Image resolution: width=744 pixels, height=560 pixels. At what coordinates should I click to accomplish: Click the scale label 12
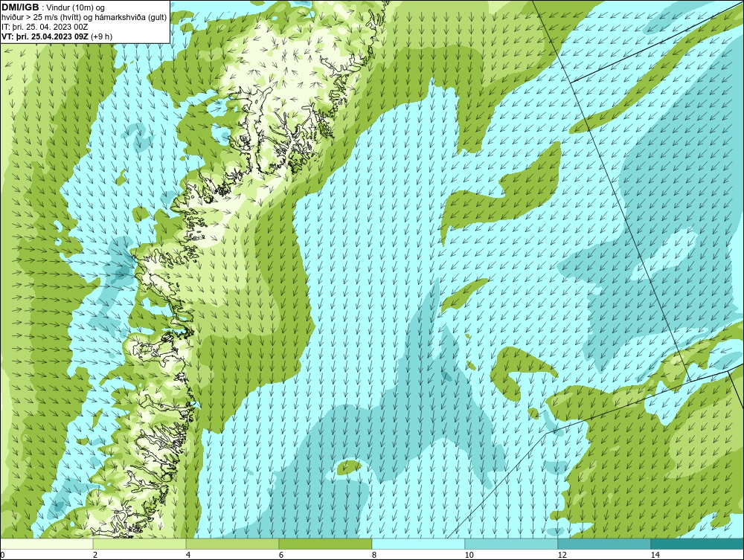tap(562, 555)
